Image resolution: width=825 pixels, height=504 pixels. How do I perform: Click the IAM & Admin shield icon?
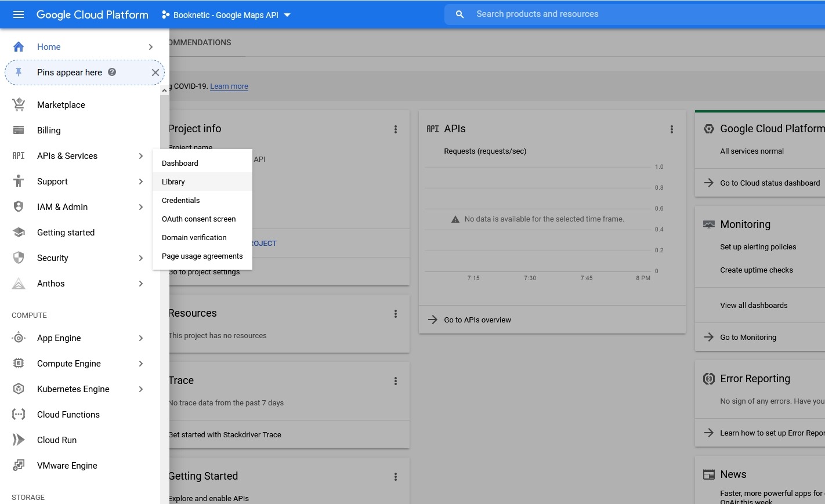(x=19, y=206)
